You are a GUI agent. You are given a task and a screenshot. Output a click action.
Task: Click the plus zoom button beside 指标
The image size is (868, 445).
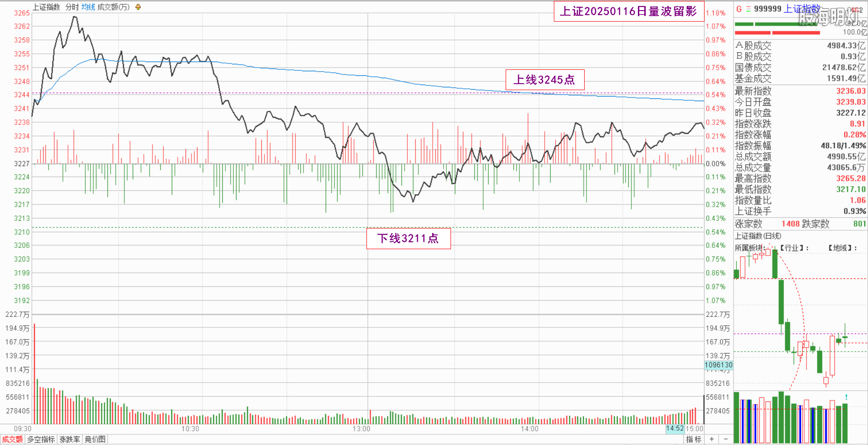711,439
